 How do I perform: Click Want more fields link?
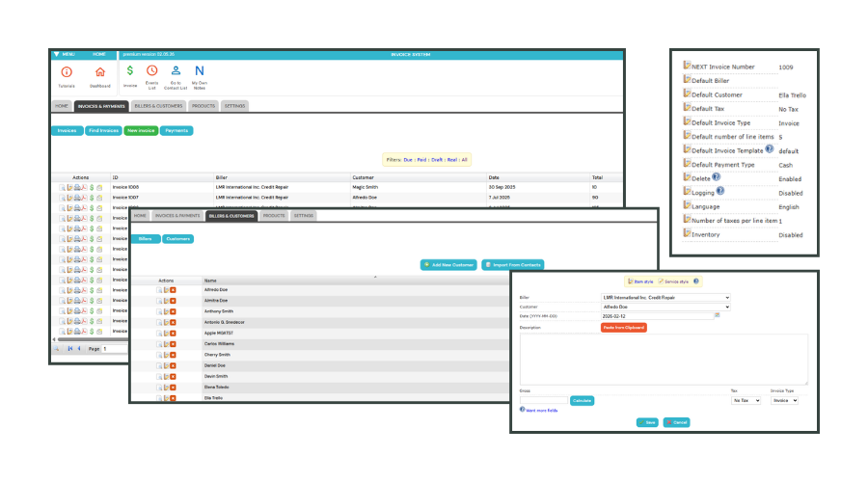click(541, 411)
